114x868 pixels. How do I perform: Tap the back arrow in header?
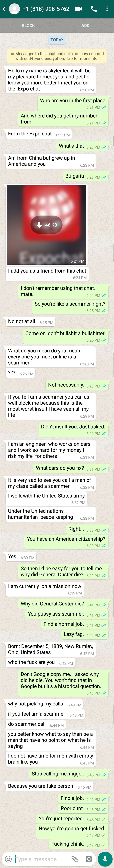click(x=5, y=9)
